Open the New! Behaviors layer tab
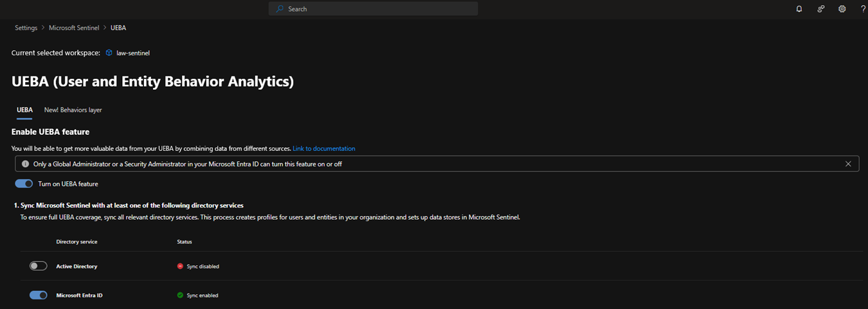 pyautogui.click(x=73, y=110)
